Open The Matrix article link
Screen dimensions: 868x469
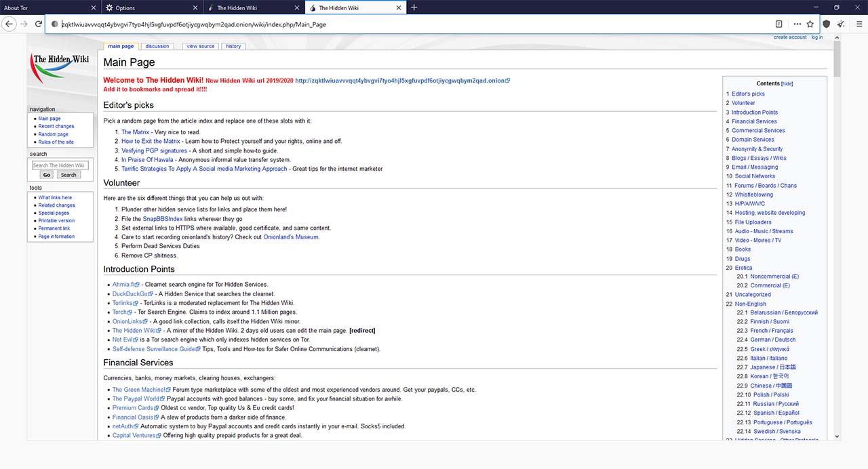(x=136, y=132)
